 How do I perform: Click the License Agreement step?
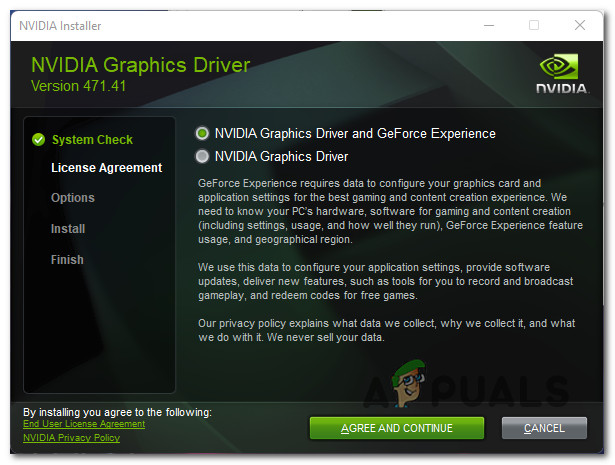point(106,168)
